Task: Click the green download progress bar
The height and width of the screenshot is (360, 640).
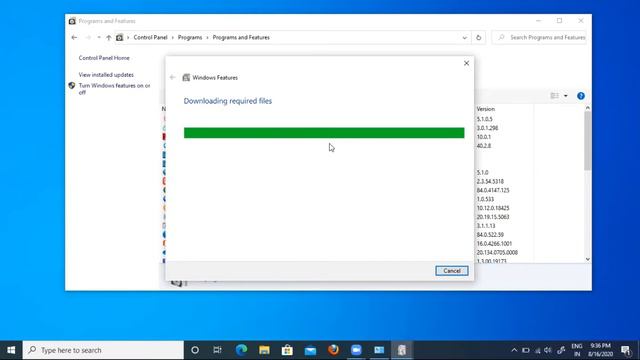Action: coord(324,133)
